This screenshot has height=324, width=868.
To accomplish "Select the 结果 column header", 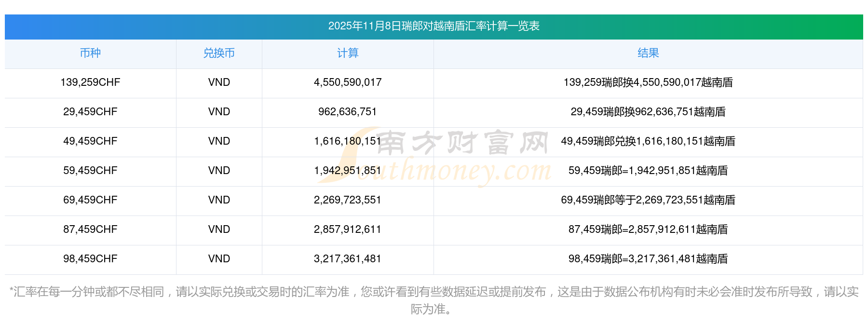I will pos(648,53).
